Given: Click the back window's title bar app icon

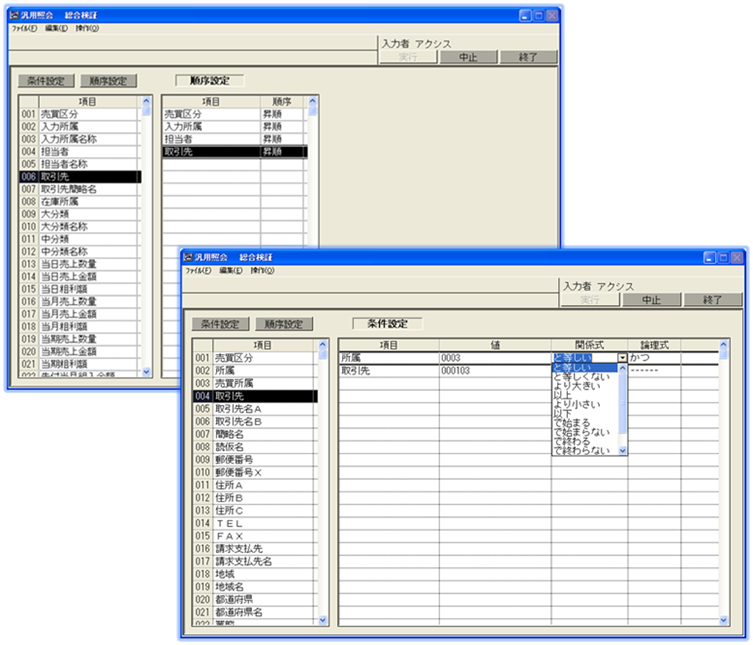Looking at the screenshot, I should coord(13,17).
